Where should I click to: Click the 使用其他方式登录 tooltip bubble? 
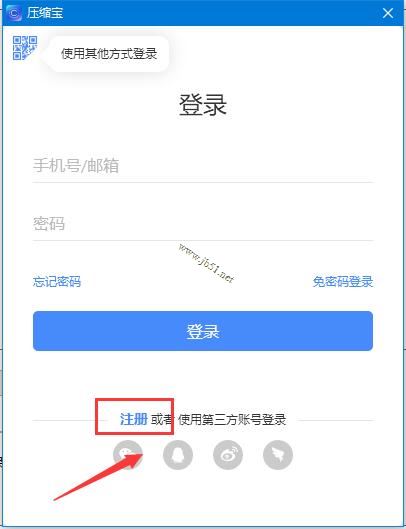(109, 54)
